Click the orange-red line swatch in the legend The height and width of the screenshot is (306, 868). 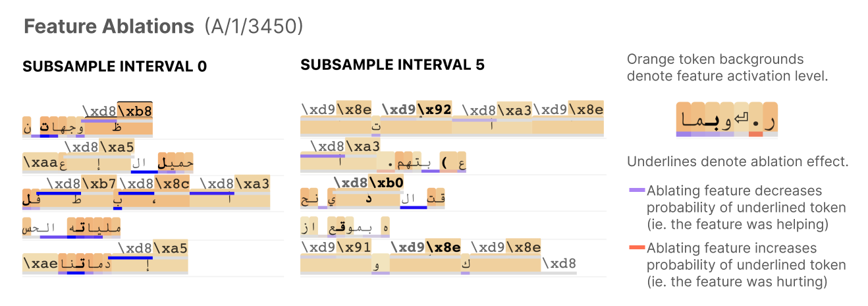tap(637, 247)
